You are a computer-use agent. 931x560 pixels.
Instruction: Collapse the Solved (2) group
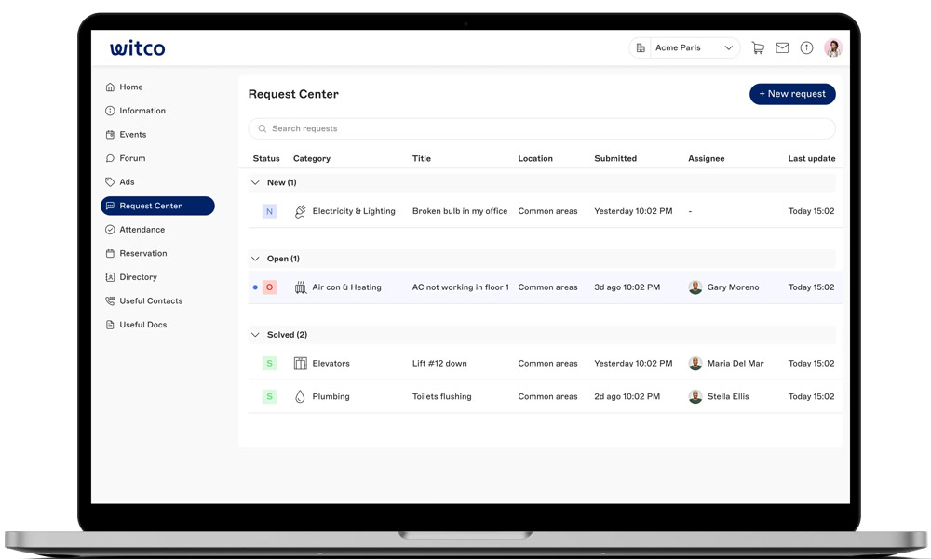(x=256, y=335)
